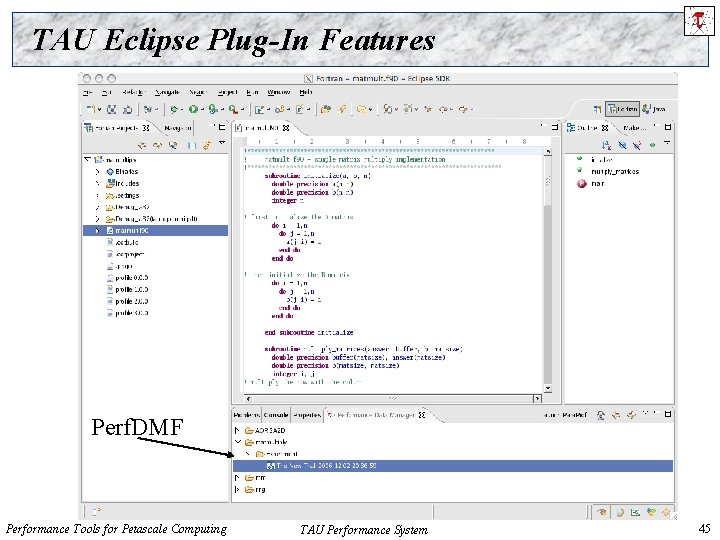Viewport: 720px width, 540px height.
Task: Toggle alphabetical Sort in Outline view
Action: click(607, 146)
